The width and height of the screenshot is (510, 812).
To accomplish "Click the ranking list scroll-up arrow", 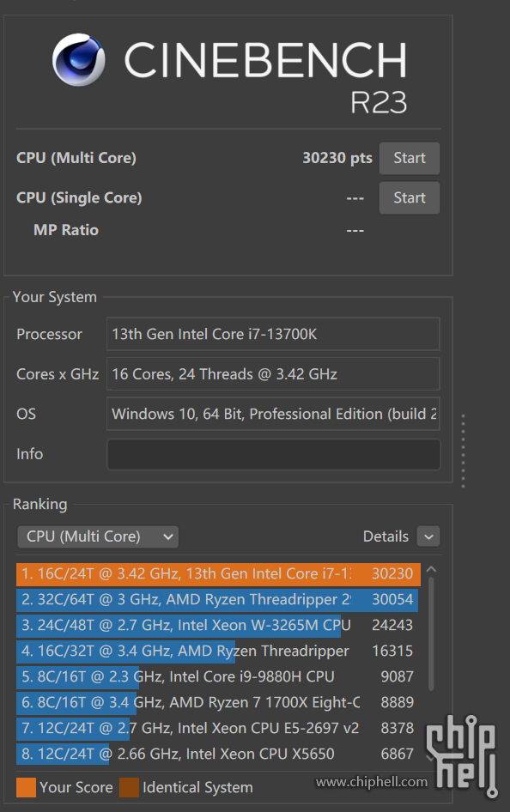I will 431,570.
